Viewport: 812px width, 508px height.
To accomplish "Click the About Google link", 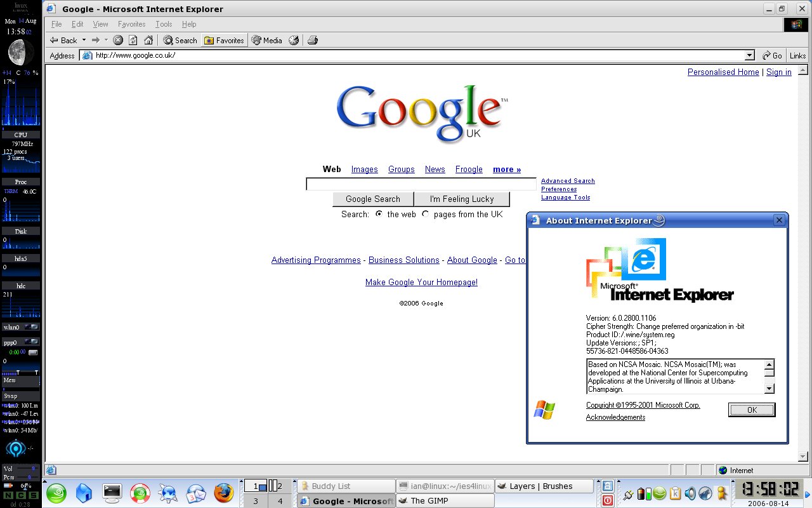I will 472,260.
